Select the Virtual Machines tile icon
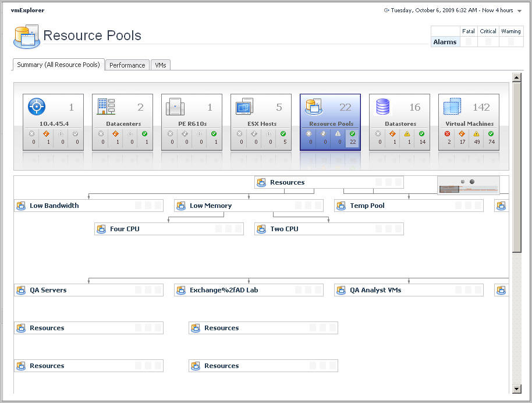 452,107
